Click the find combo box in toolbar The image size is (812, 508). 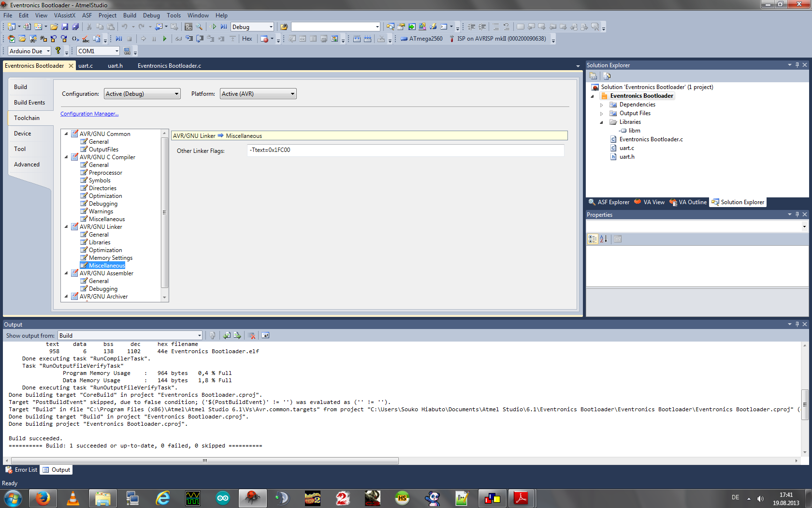point(335,27)
